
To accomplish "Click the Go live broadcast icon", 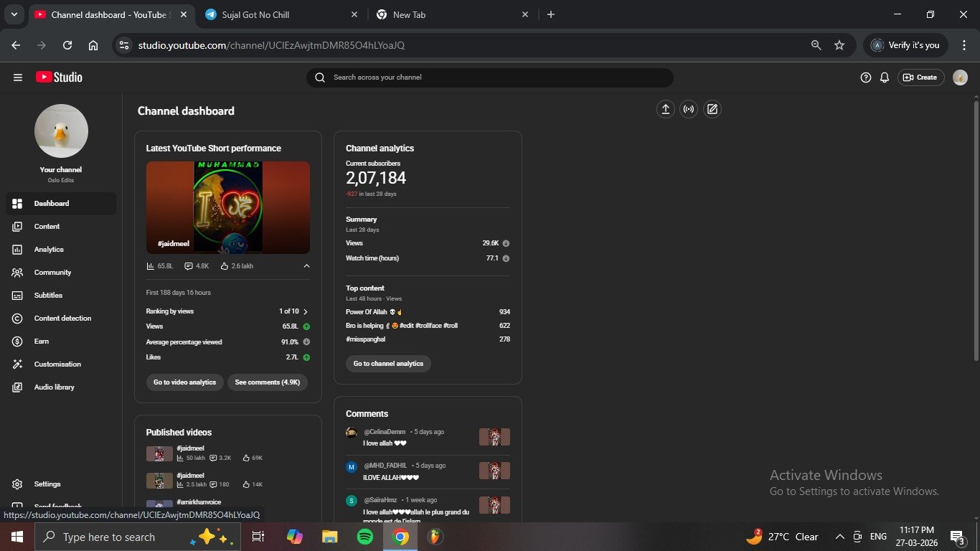I will (689, 109).
